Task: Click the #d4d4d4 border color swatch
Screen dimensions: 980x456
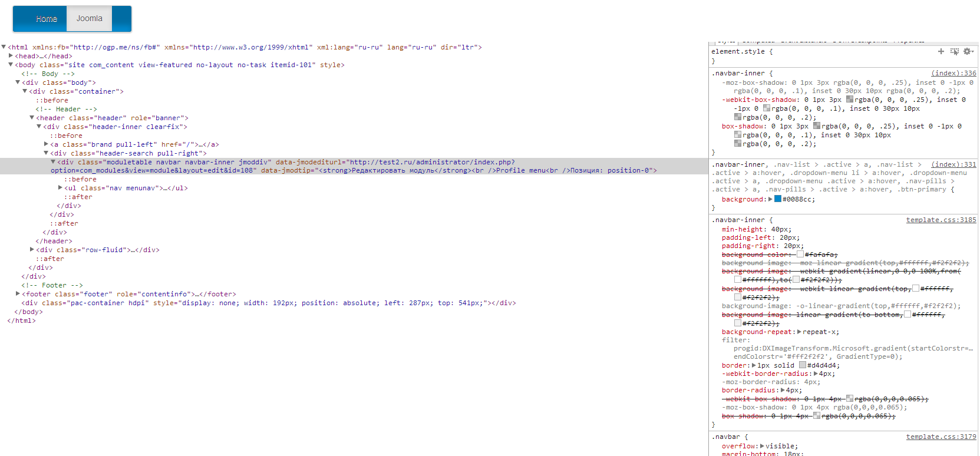Action: pos(803,365)
